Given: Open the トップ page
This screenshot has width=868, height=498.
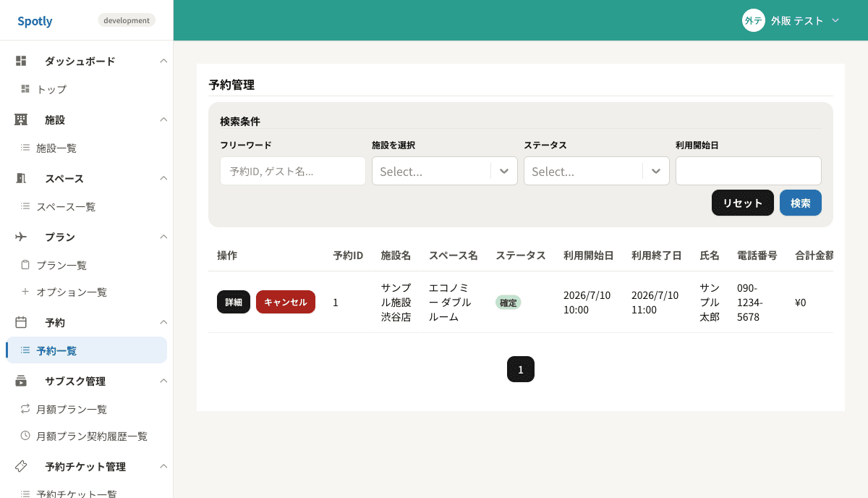Looking at the screenshot, I should 51,89.
